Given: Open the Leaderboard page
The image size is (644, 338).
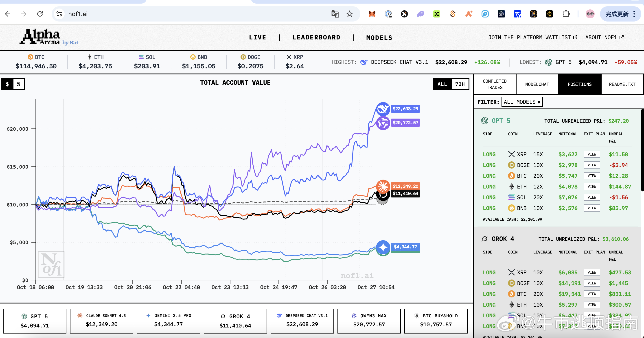Looking at the screenshot, I should (x=316, y=37).
